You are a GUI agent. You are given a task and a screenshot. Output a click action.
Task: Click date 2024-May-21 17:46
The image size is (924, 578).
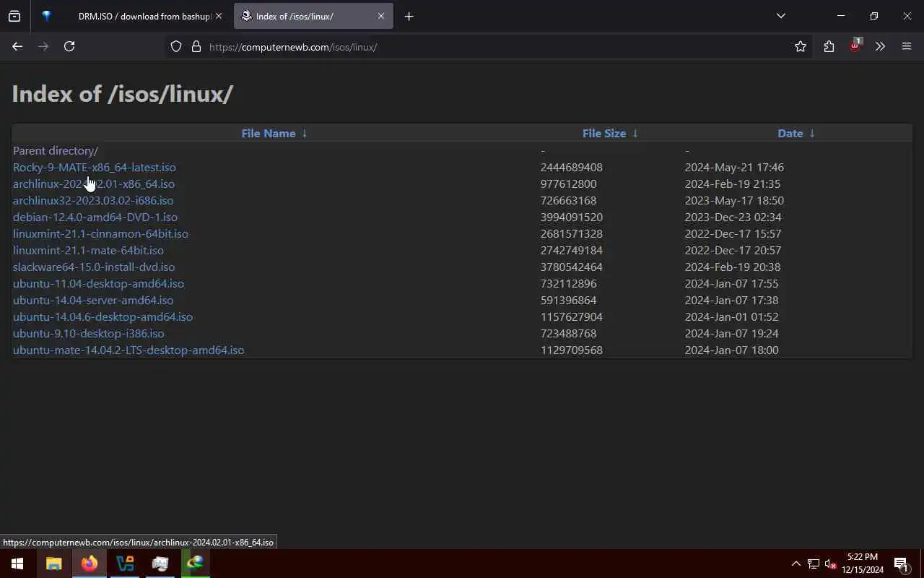(734, 167)
